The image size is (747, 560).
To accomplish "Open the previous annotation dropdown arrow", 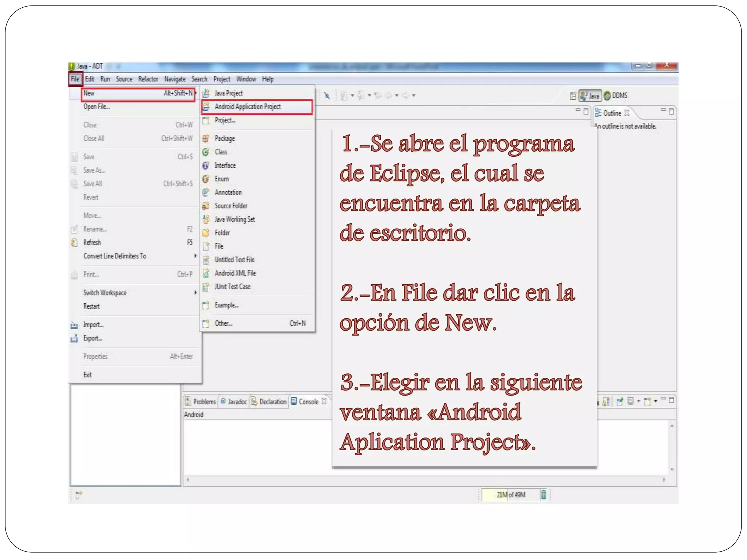I will pos(369,96).
